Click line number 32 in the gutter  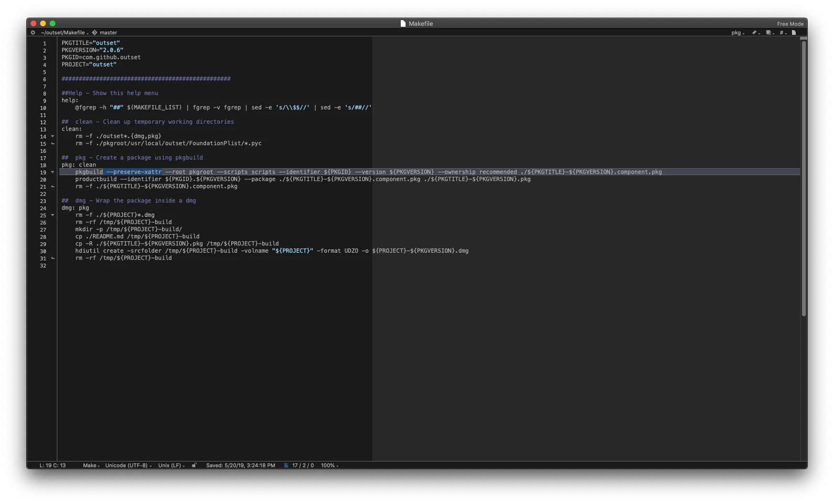coord(43,266)
